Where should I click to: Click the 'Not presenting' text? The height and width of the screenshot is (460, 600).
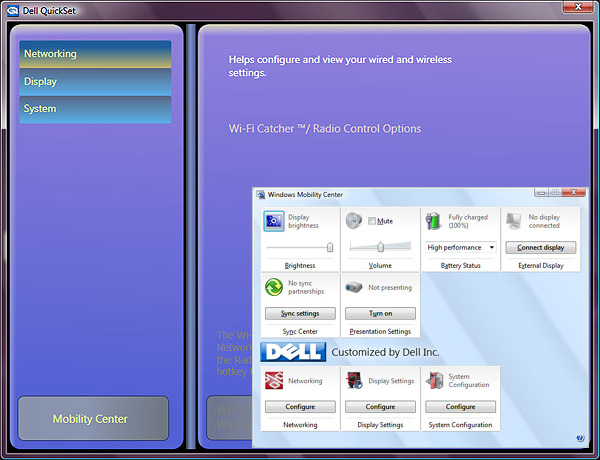390,287
